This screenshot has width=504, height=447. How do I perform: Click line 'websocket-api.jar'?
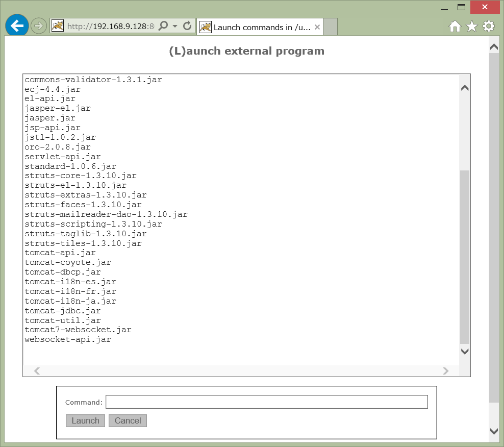[x=68, y=339]
